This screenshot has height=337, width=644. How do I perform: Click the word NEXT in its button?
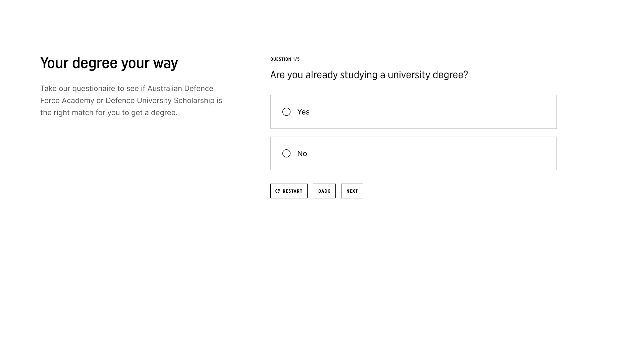tap(352, 191)
